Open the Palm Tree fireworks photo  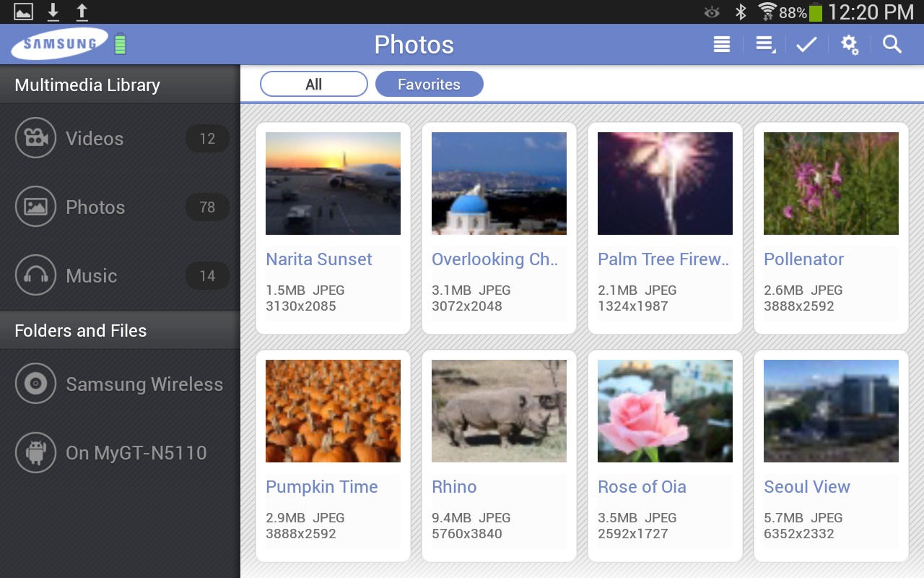point(665,184)
